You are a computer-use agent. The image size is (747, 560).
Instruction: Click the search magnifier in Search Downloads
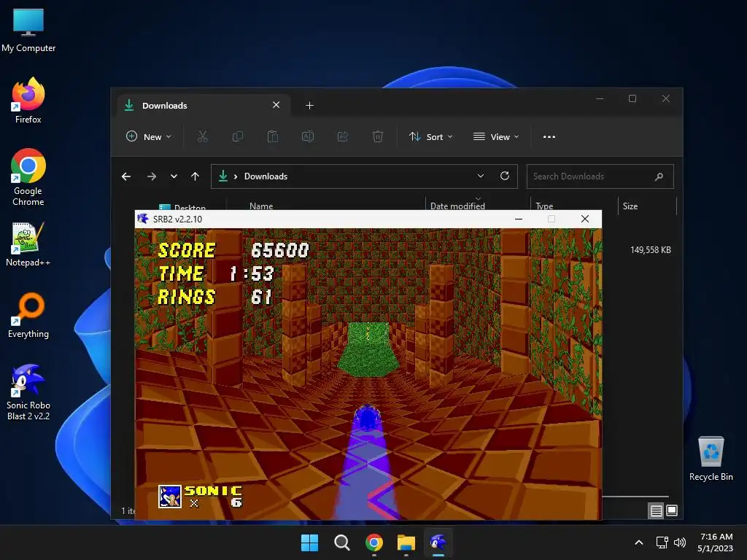659,176
